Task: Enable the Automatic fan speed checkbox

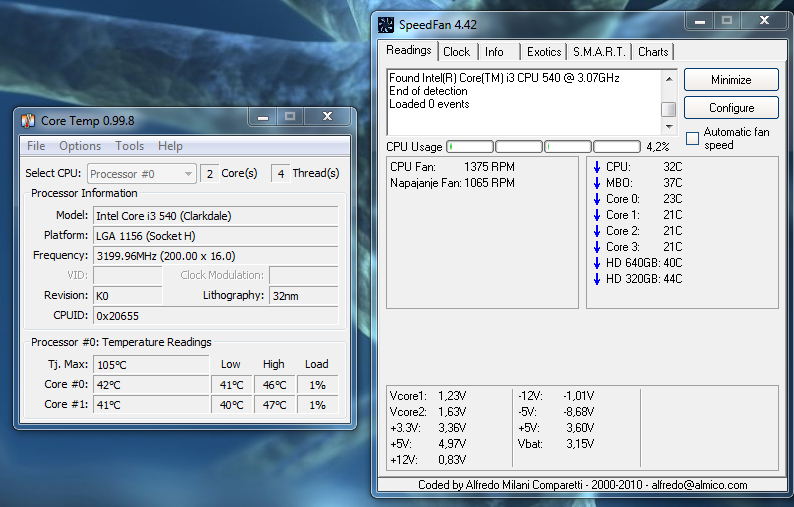Action: pyautogui.click(x=692, y=139)
